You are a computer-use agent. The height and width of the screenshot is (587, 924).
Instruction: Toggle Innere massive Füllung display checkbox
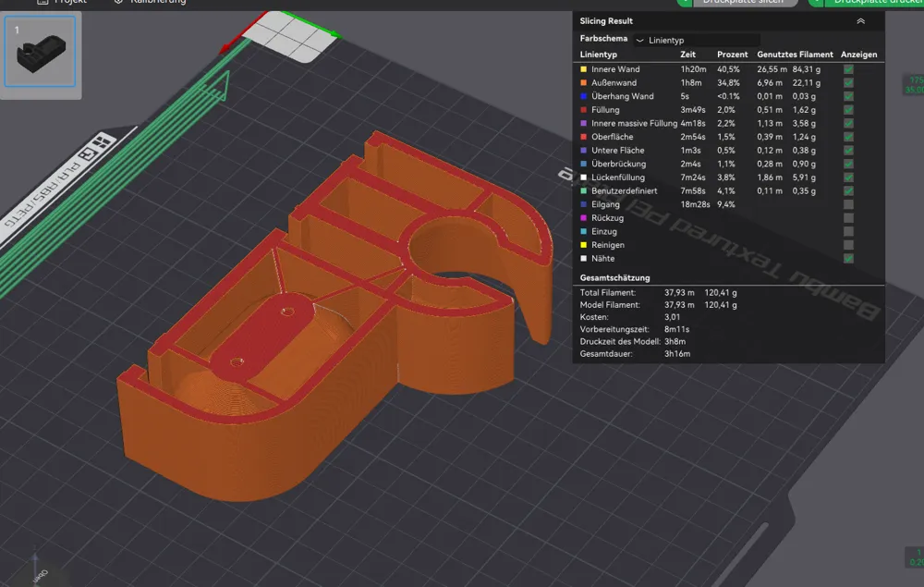pyautogui.click(x=848, y=123)
